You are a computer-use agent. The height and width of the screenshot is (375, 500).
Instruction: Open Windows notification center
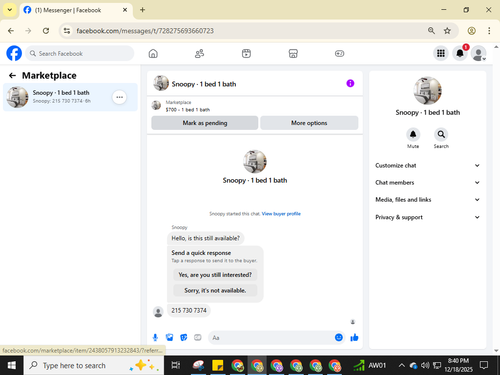[484, 365]
